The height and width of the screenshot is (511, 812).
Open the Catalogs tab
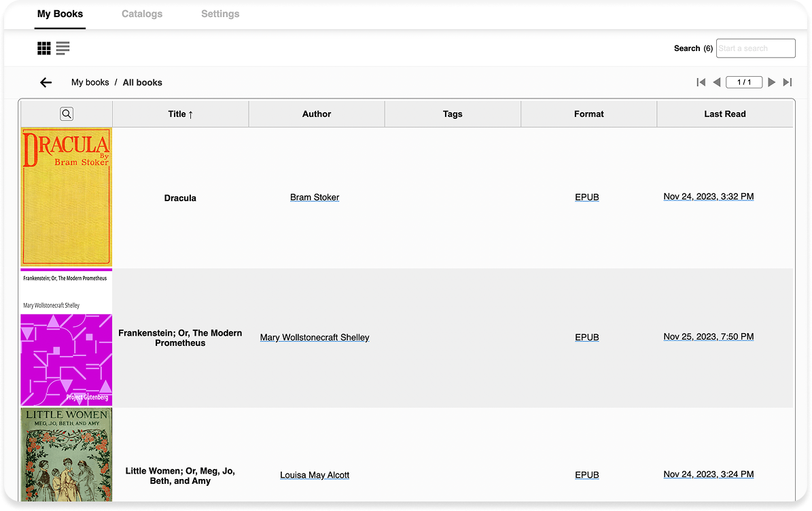coord(142,14)
